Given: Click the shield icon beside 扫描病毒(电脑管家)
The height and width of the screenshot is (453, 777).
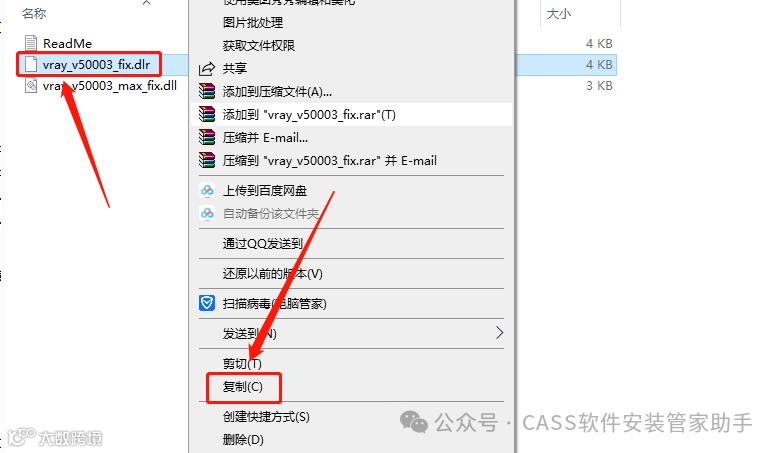Looking at the screenshot, I should click(207, 303).
